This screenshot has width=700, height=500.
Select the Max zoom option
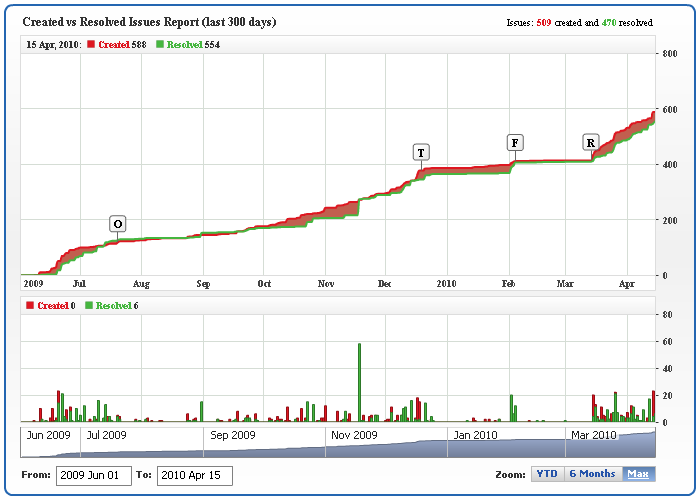pos(638,474)
